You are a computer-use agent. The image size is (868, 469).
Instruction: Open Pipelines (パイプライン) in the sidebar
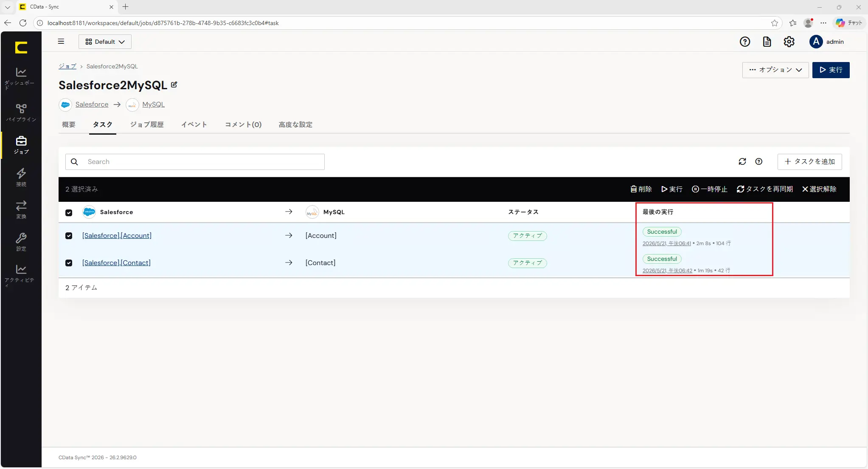pyautogui.click(x=21, y=113)
